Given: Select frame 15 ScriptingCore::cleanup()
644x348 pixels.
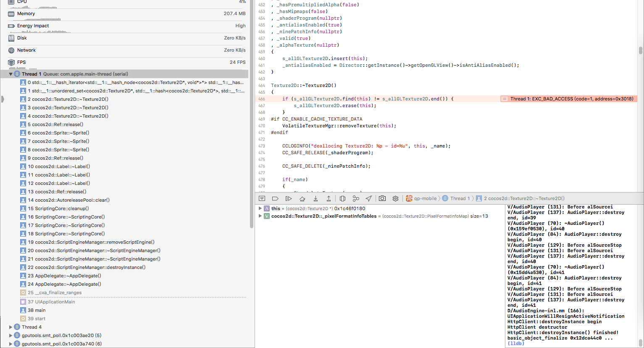Looking at the screenshot, I should pos(55,208).
